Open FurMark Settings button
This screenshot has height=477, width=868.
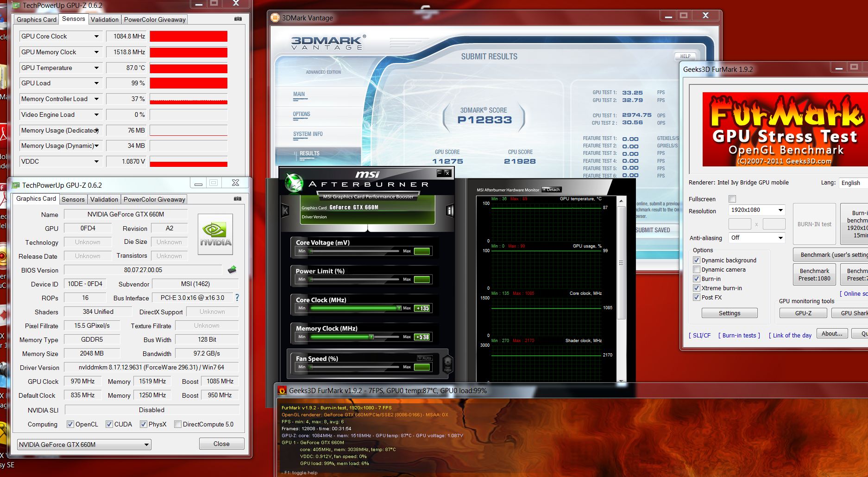(x=730, y=313)
